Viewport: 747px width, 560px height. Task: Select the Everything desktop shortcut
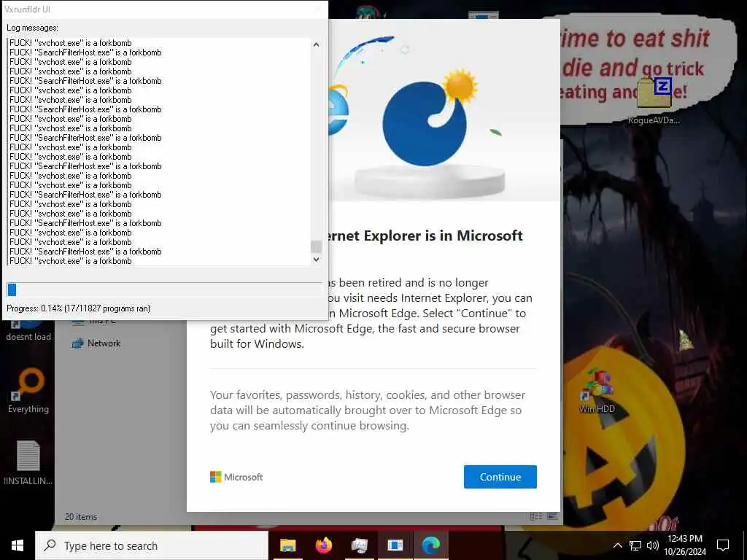28,391
